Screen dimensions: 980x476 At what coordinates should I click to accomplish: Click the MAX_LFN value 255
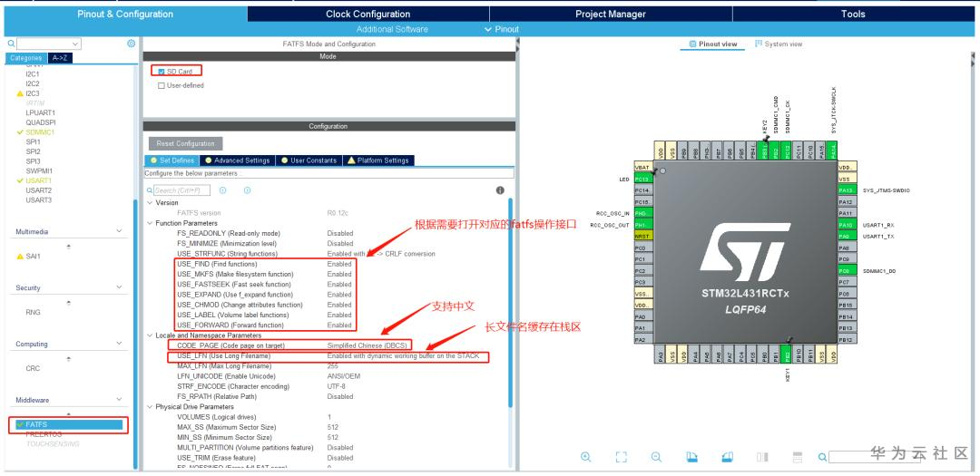tap(332, 366)
